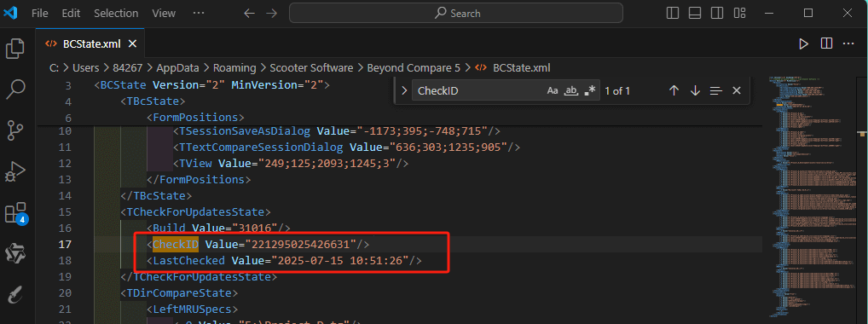Go to previous match in find widget
Viewport: 868px width, 324px height.
tap(674, 91)
